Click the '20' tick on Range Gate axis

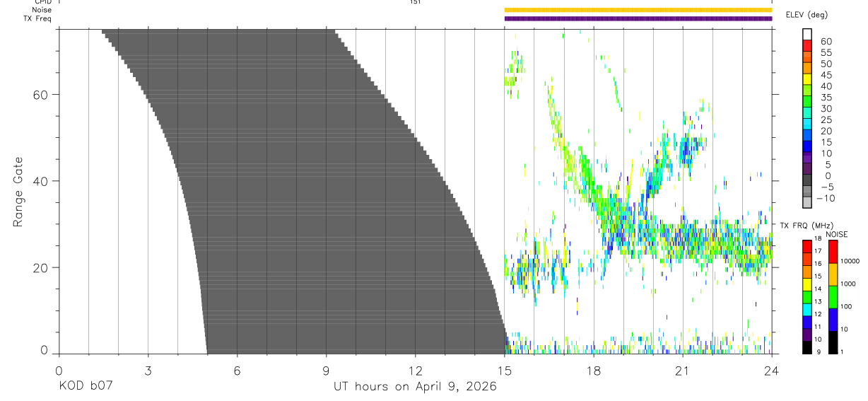41,268
